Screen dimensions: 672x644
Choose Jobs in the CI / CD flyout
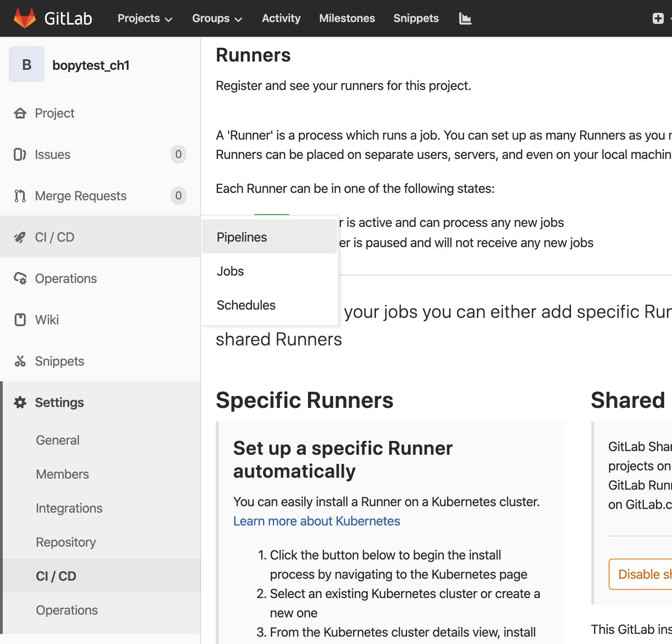[230, 271]
